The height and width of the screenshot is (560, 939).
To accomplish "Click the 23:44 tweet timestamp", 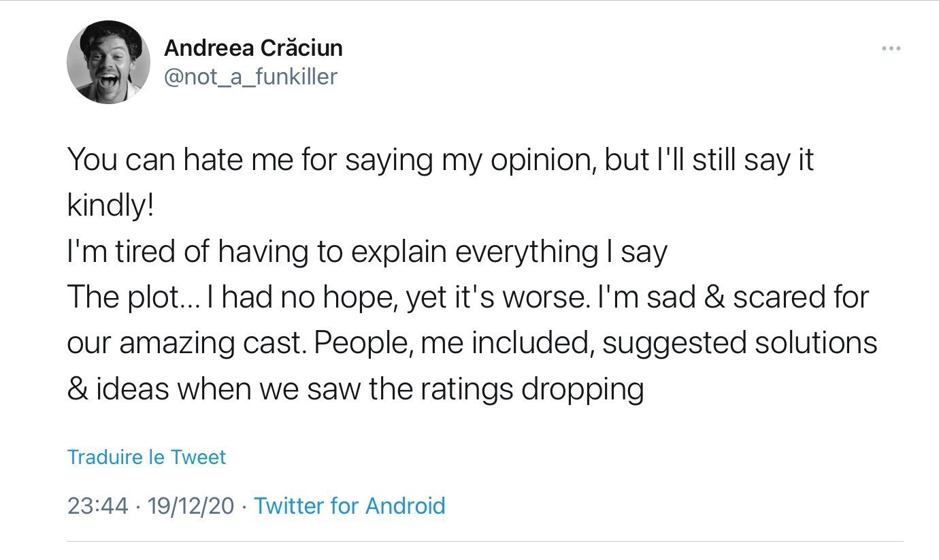I will [x=98, y=506].
